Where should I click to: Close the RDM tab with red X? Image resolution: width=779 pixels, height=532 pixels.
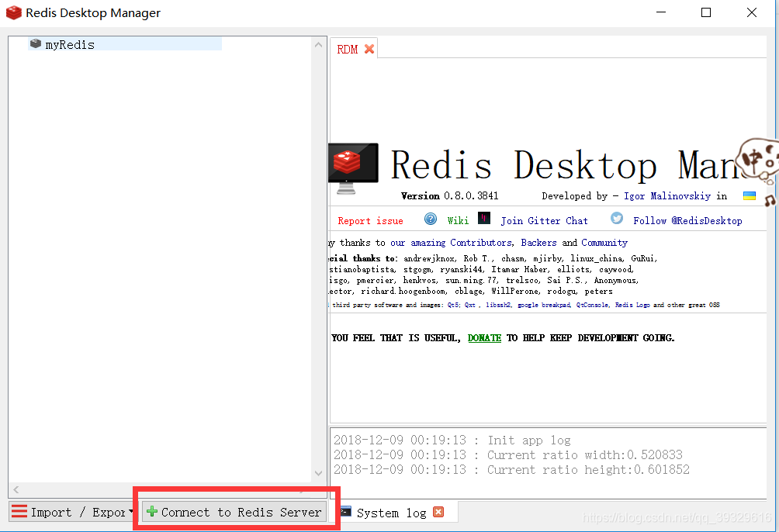pos(369,49)
